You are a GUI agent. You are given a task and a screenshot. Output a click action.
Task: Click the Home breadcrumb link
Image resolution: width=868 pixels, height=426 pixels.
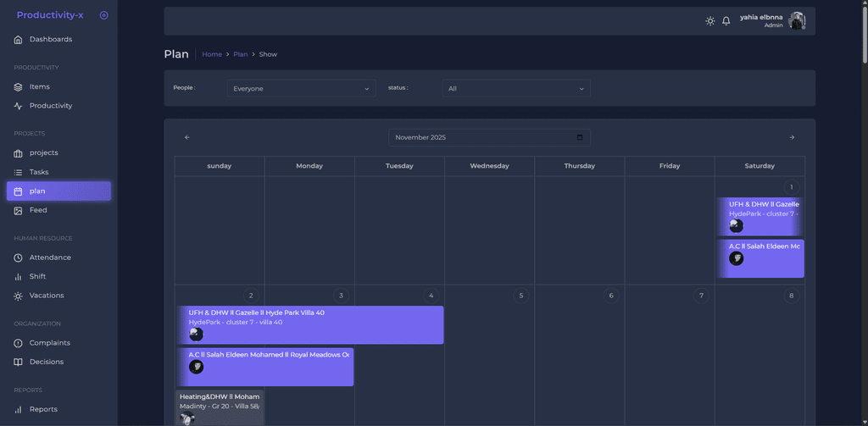tap(212, 54)
